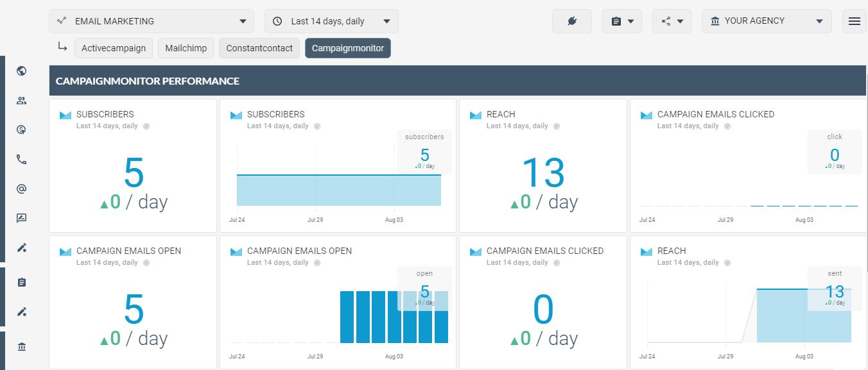Screen dimensions: 868x370
Task: Click envelope icon on Reach number card
Action: (x=476, y=115)
